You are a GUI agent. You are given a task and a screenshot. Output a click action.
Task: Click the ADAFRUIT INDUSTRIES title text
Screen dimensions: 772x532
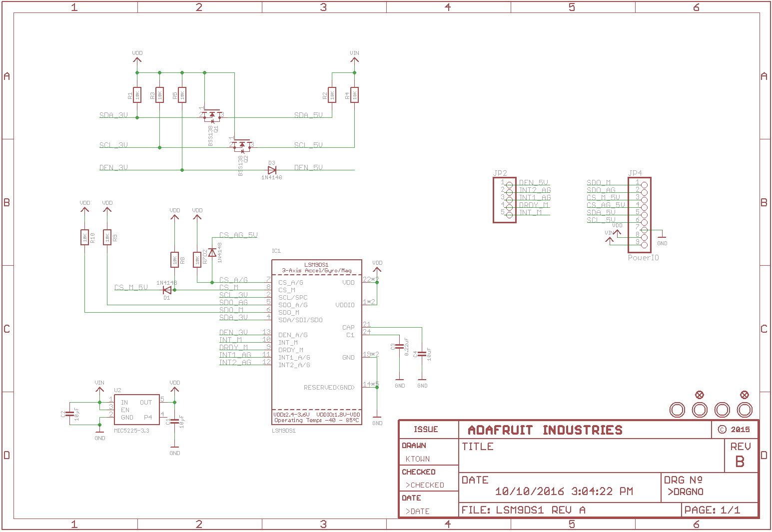click(x=545, y=430)
